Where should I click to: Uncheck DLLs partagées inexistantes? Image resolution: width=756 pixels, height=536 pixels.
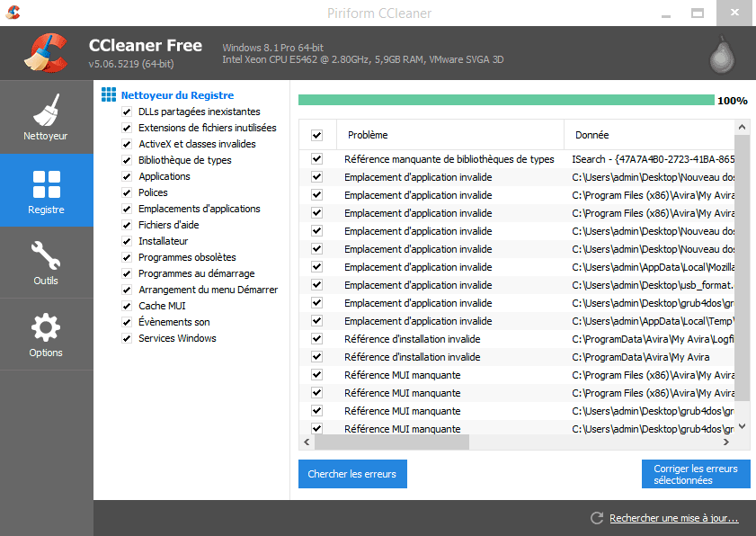click(127, 112)
